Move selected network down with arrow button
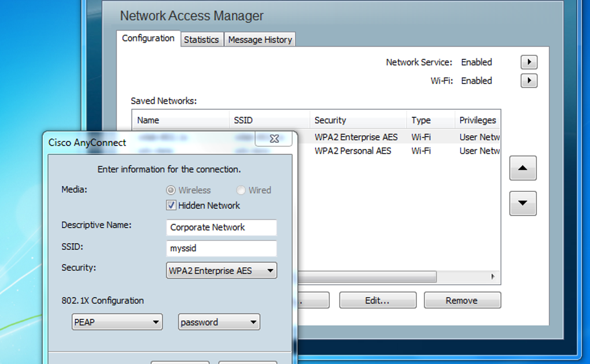The height and width of the screenshot is (364, 590). (x=523, y=203)
